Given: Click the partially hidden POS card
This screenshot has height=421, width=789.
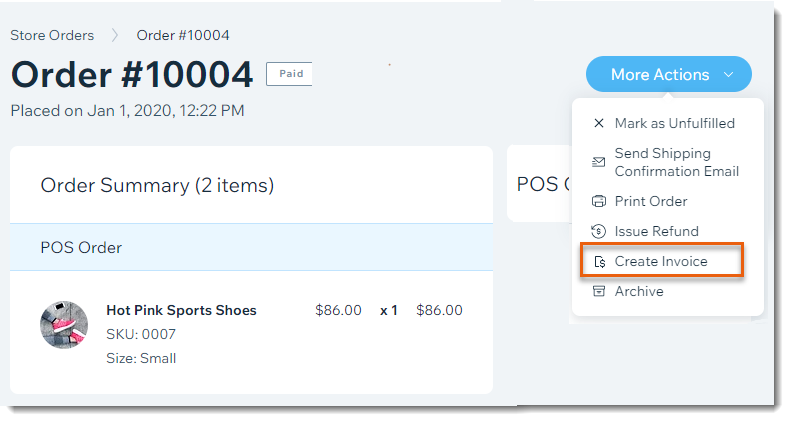Looking at the screenshot, I should tap(539, 184).
